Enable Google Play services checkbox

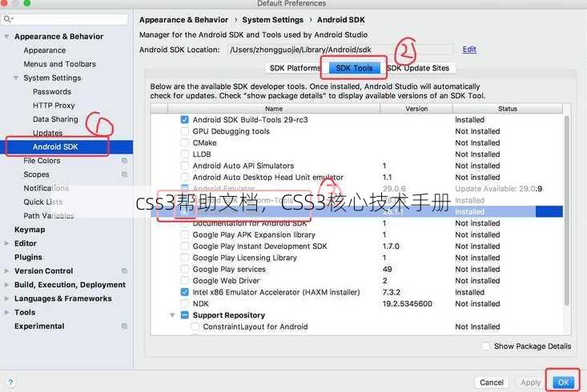click(184, 270)
